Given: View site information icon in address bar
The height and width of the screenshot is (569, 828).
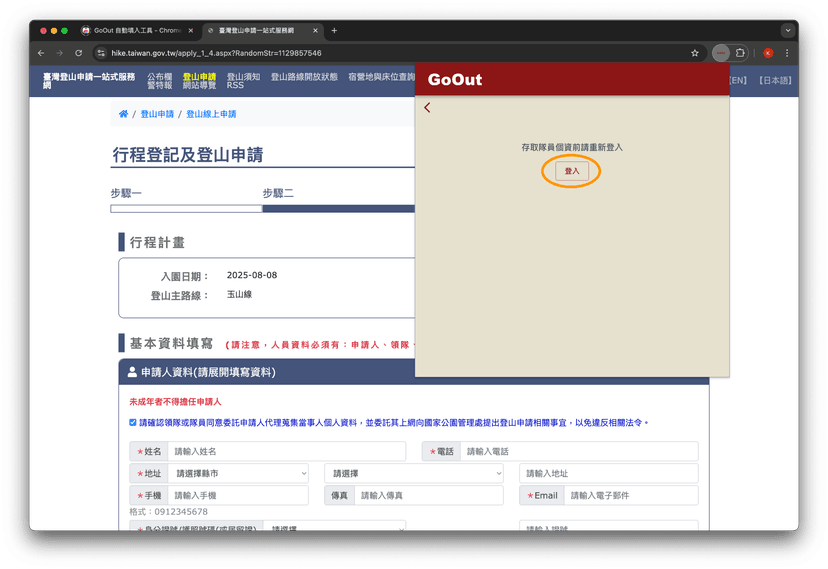Looking at the screenshot, I should [x=101, y=53].
